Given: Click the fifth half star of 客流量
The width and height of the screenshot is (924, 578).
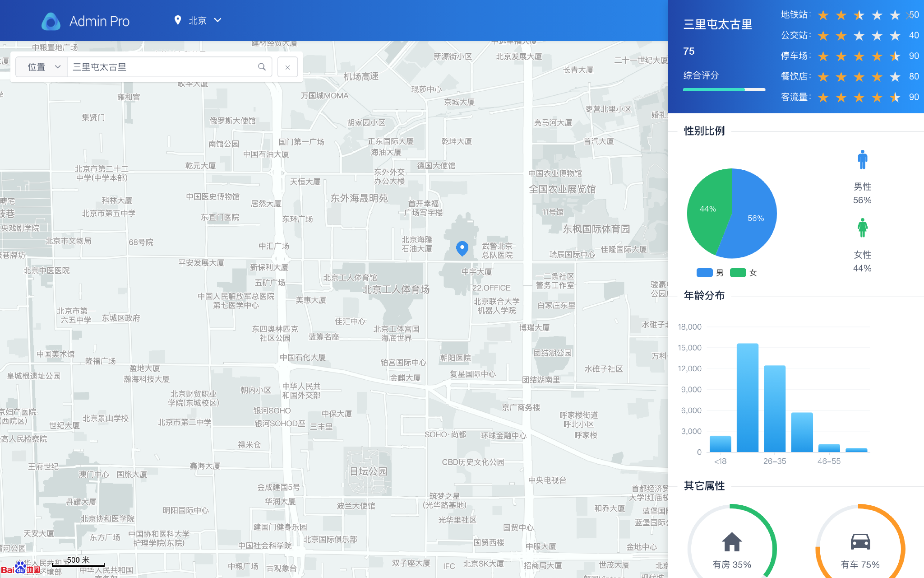Looking at the screenshot, I should pos(895,98).
